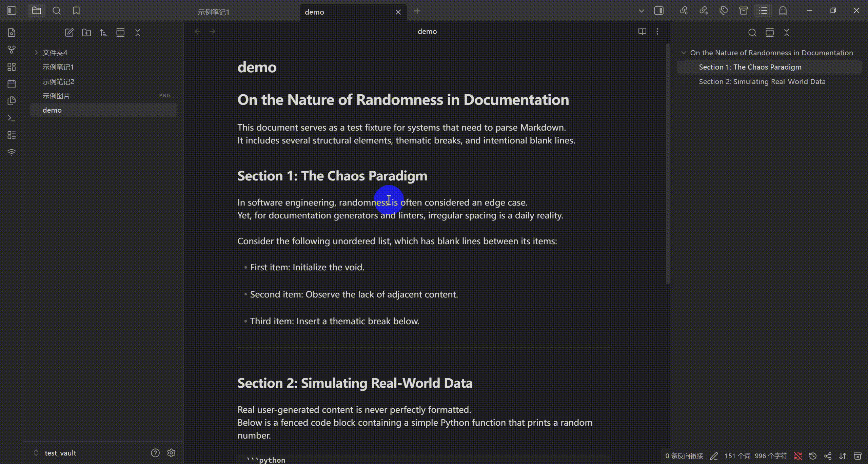Collapse the top outline heading chevron
Viewport: 868px width, 464px height.
(684, 53)
